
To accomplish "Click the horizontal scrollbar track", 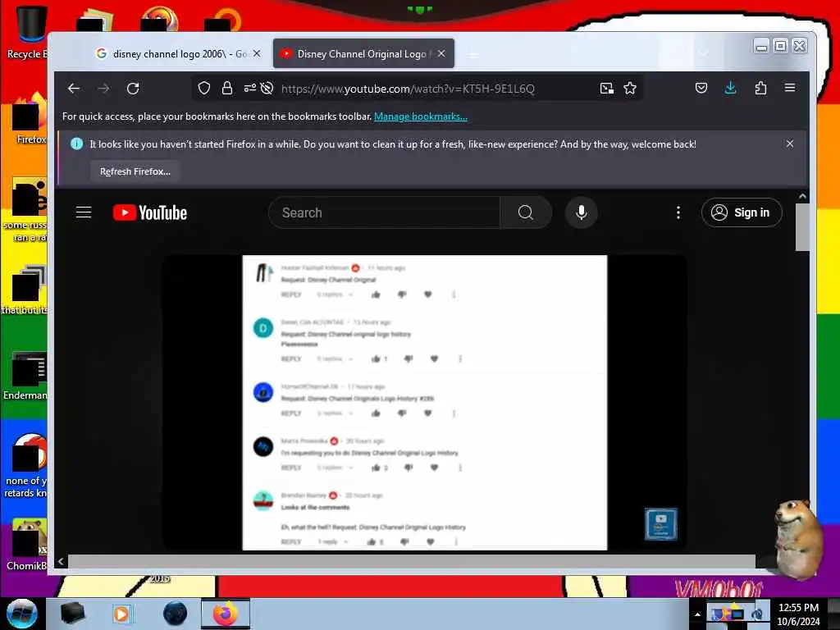I will 412,561.
